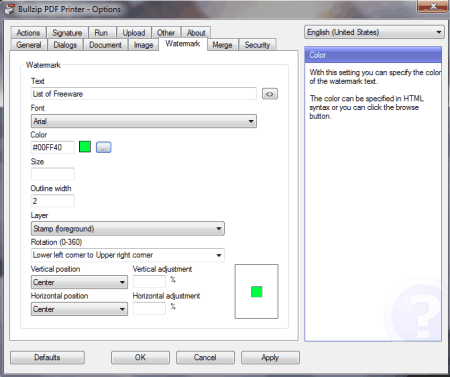450x377 pixels.
Task: Switch to the Merge tab
Action: (222, 45)
